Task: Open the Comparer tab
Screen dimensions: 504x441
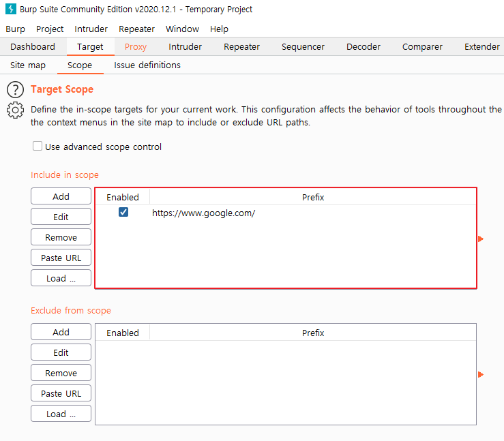Action: pyautogui.click(x=422, y=46)
